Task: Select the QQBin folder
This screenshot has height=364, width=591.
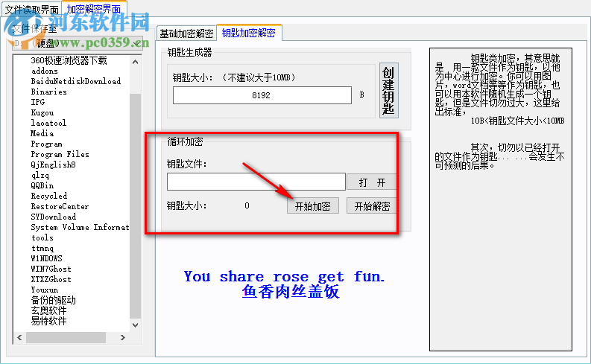Action: [42, 185]
